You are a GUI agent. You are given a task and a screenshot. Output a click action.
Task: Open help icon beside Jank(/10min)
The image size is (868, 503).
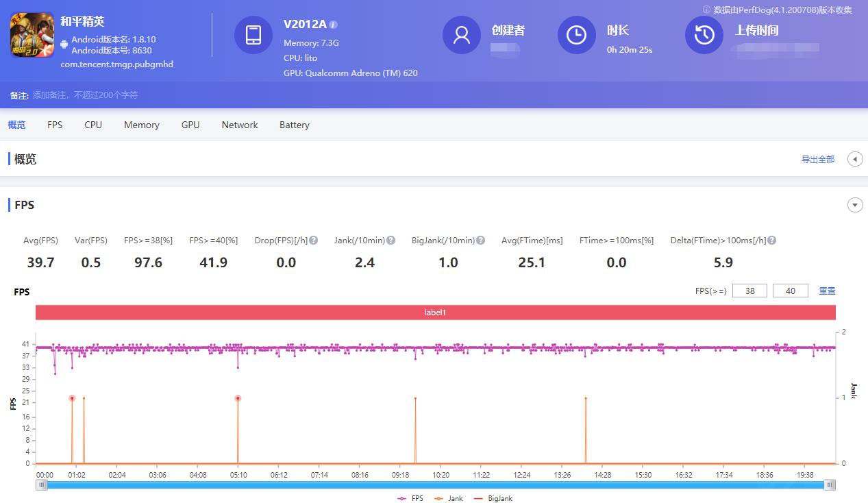(390, 241)
